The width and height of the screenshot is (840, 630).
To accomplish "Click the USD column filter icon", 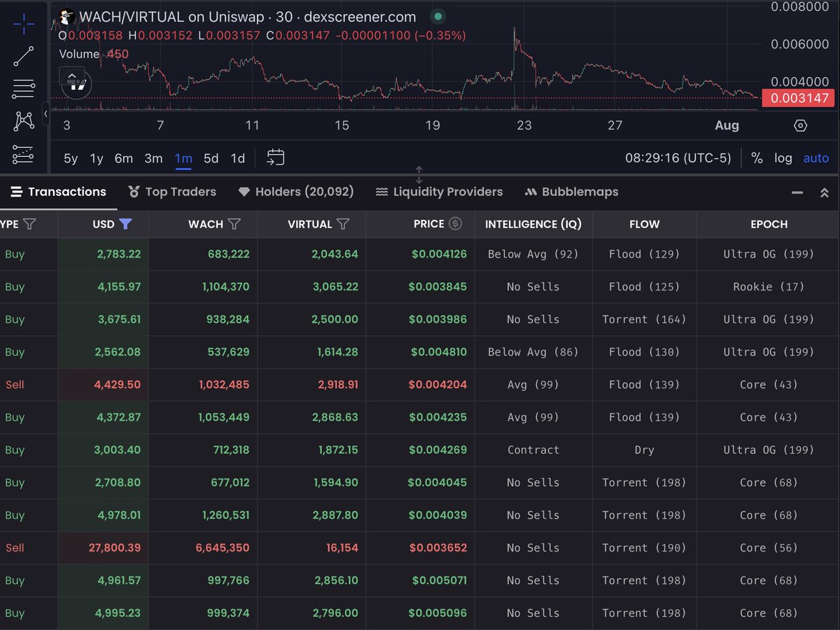I will (x=125, y=224).
